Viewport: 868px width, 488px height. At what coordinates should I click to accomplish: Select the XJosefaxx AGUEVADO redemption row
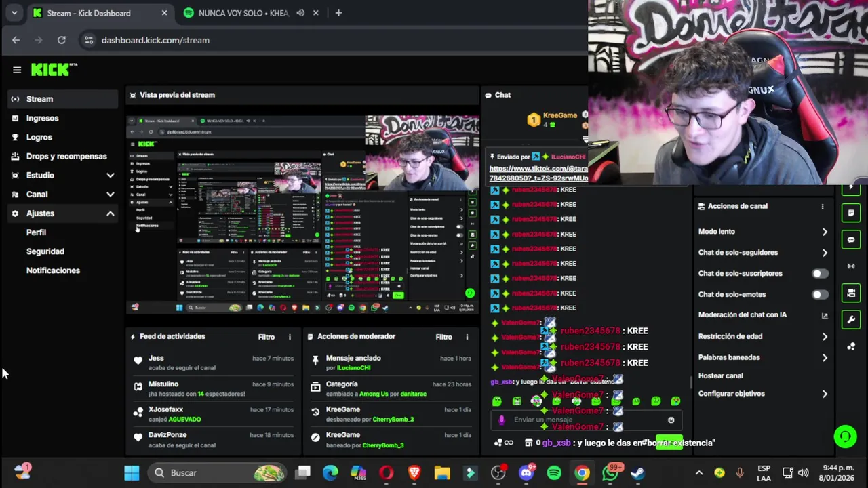point(215,414)
